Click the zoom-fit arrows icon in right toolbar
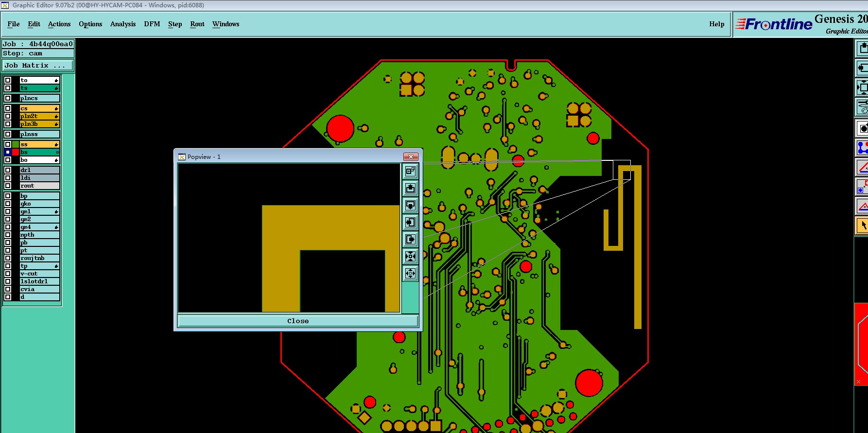This screenshot has height=433, width=868. coord(862,87)
